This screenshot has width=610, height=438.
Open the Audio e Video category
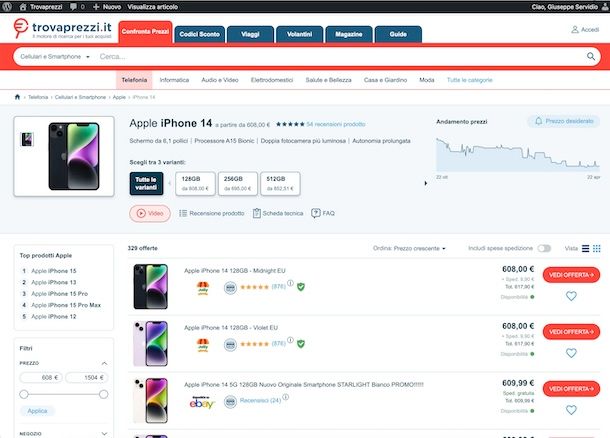(x=220, y=80)
